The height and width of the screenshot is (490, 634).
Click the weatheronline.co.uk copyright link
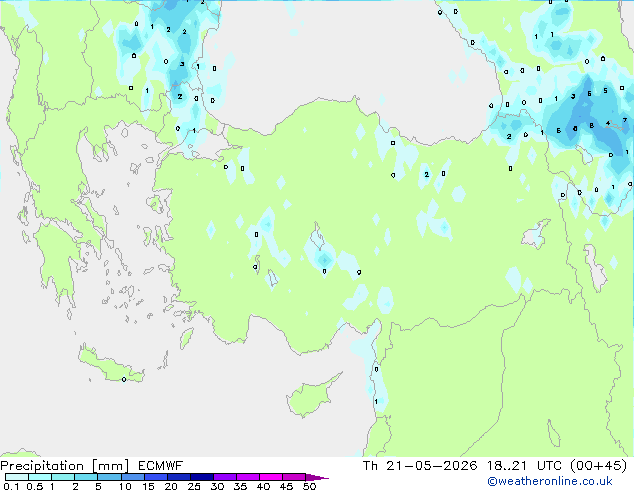pyautogui.click(x=550, y=481)
